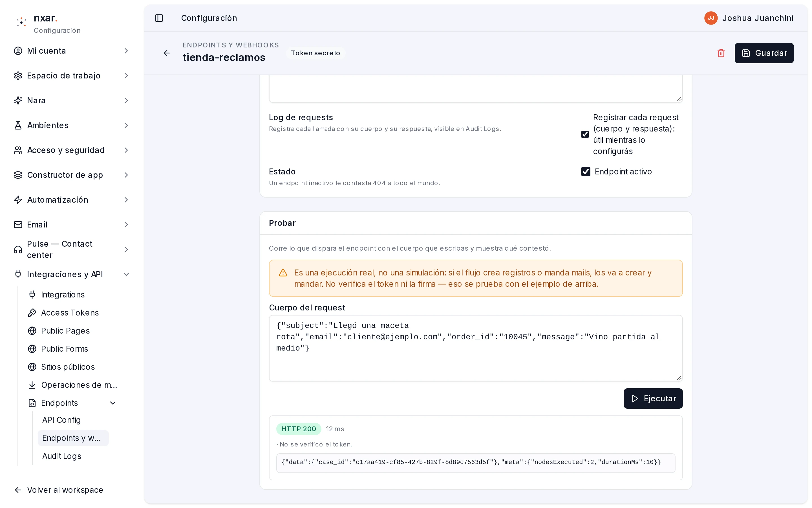Screen dimensions: 812x508
Task: Expand the Ambientes chevron
Action: click(x=127, y=125)
